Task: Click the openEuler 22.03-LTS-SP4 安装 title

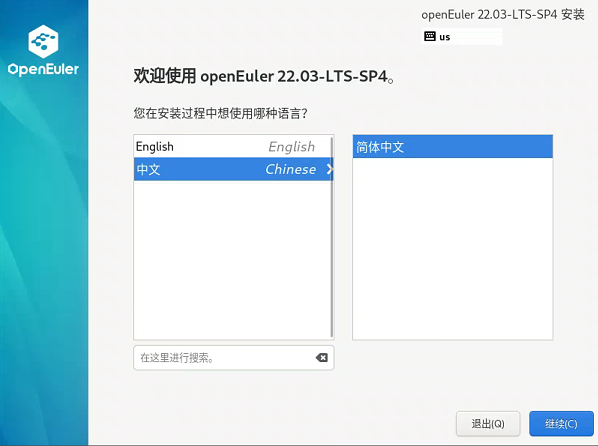Action: pyautogui.click(x=503, y=14)
